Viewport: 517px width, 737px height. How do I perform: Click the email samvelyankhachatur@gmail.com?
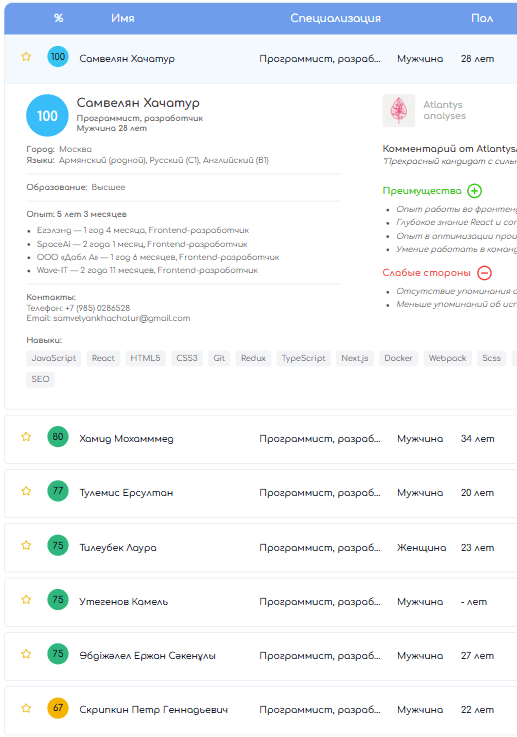(122, 318)
